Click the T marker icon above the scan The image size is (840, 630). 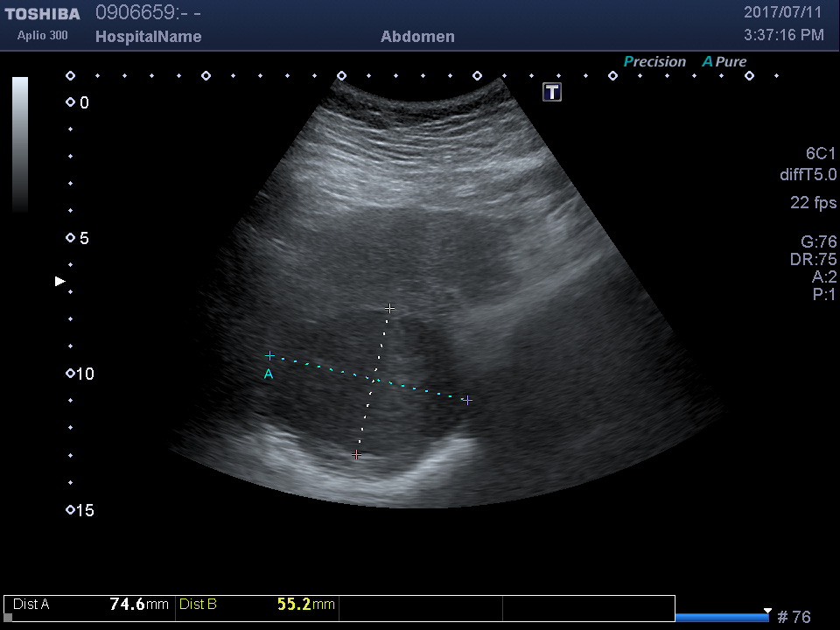coord(552,92)
